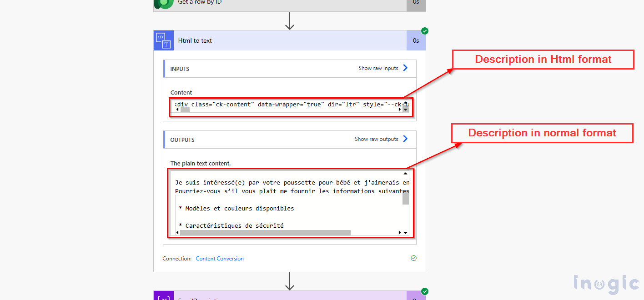This screenshot has width=644, height=300.
Task: Click the variable action icon at bottom
Action: point(164,296)
